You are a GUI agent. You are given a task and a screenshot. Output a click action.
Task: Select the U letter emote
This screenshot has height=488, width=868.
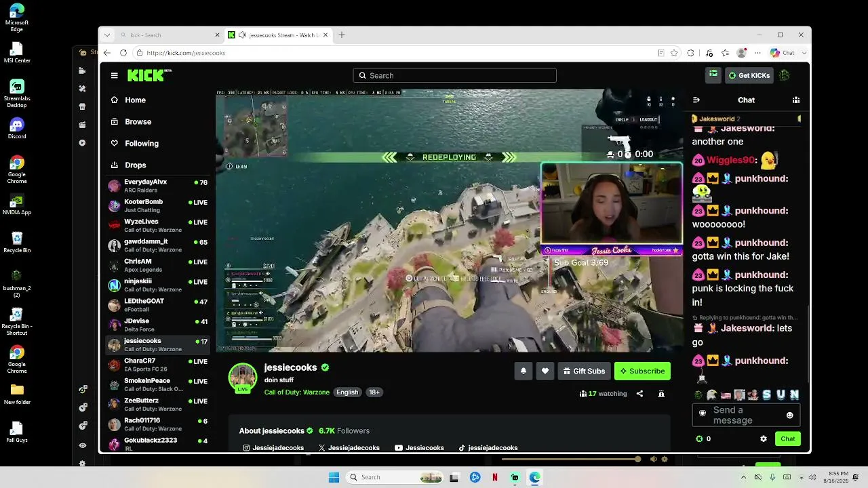[781, 394]
